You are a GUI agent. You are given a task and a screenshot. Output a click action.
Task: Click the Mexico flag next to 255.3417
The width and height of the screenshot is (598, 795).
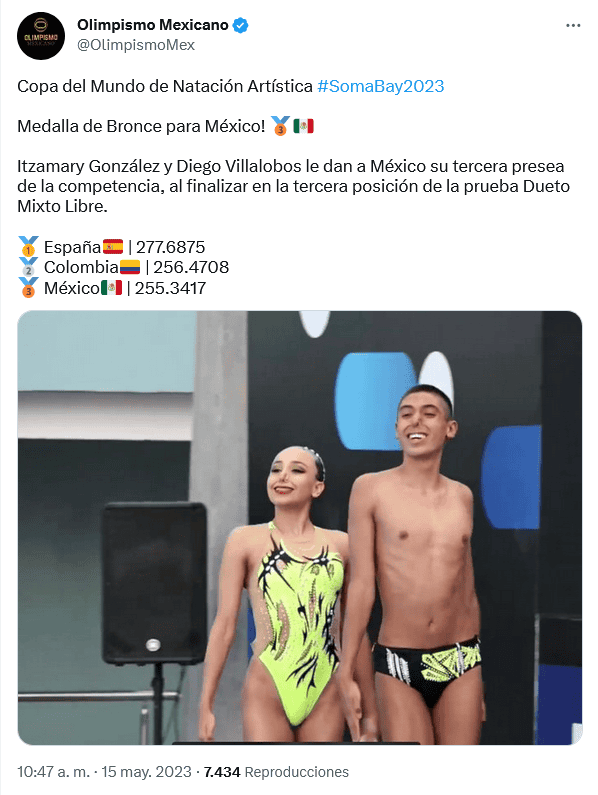pyautogui.click(x=112, y=287)
